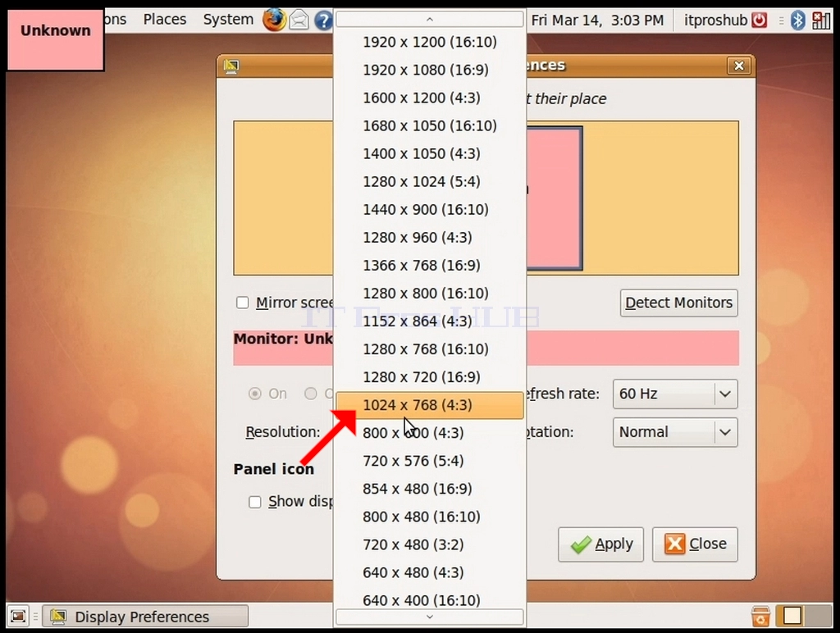
Task: Click the red power shutdown icon
Action: click(x=759, y=20)
